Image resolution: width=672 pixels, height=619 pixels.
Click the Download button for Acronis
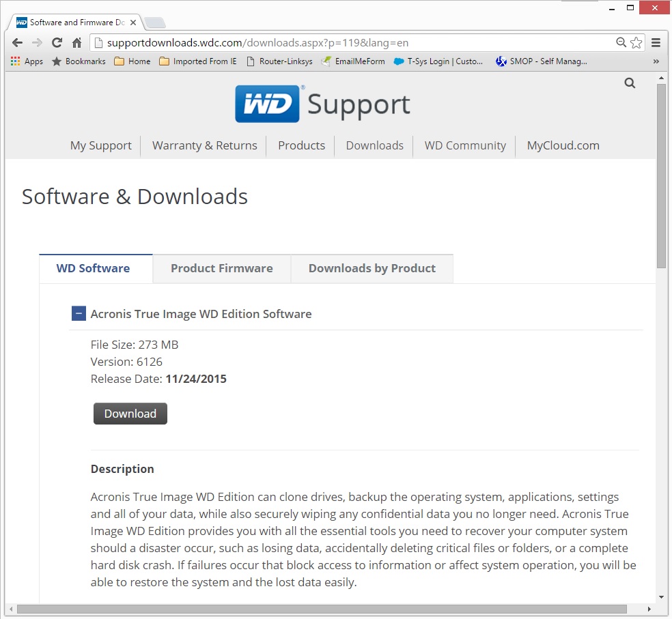coord(130,414)
